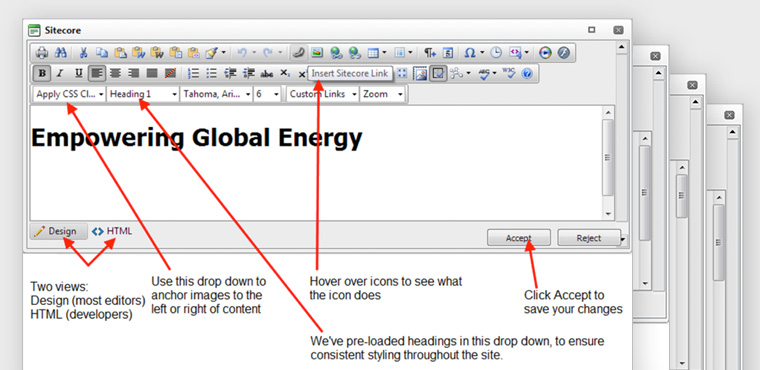Click the Format Stripper brush icon
760x370 pixels.
(212, 52)
